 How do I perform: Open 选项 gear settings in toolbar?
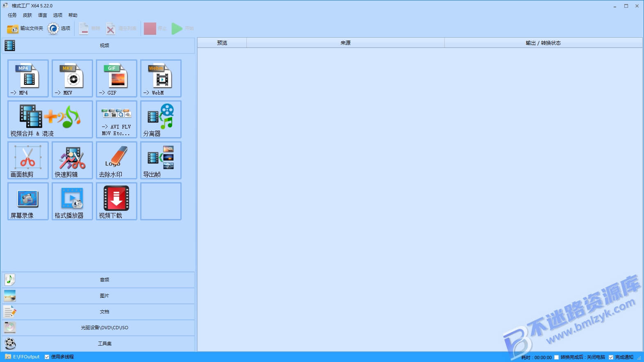click(x=59, y=28)
